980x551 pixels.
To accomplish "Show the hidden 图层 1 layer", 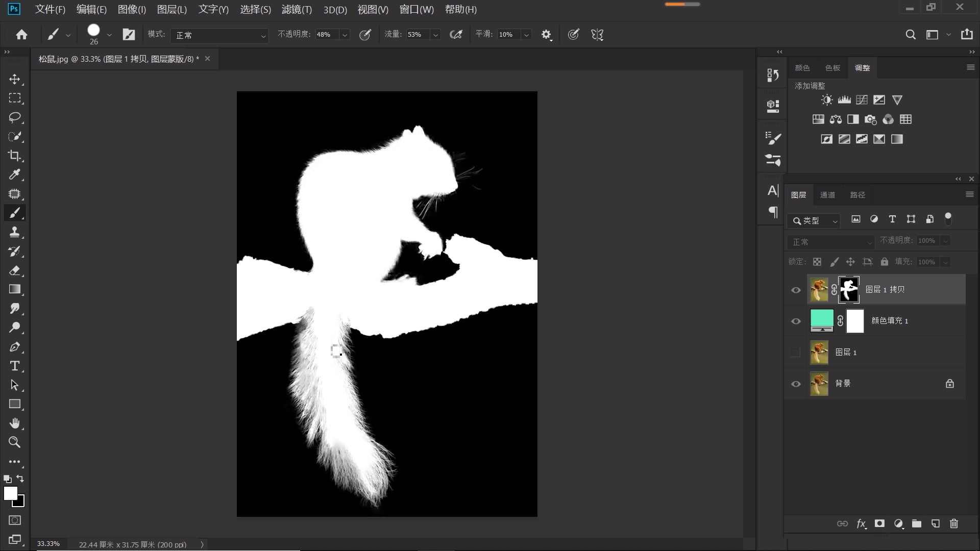I will tap(795, 353).
